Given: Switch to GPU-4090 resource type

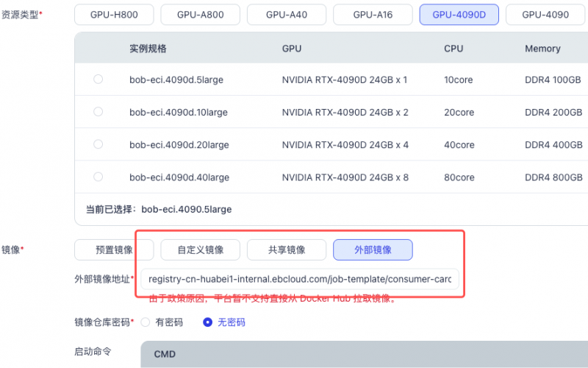Looking at the screenshot, I should tap(545, 14).
